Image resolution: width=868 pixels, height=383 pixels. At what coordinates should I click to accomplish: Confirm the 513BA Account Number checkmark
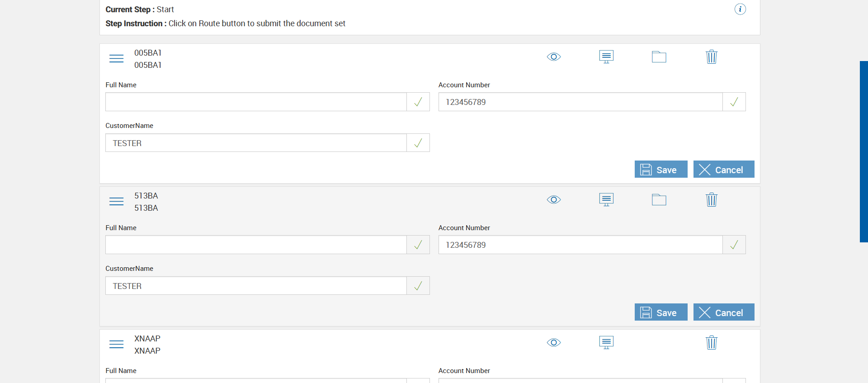734,245
